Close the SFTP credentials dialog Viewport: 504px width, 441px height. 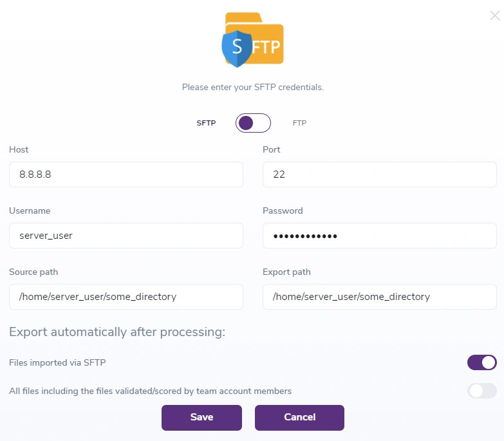[x=494, y=16]
